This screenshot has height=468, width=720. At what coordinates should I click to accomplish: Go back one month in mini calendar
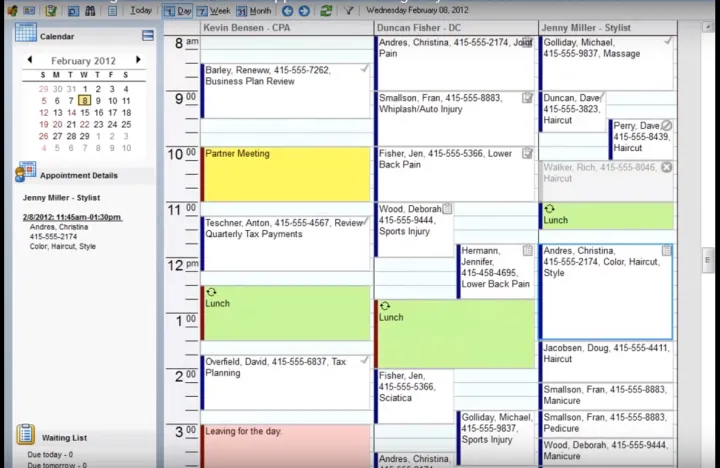[30, 60]
